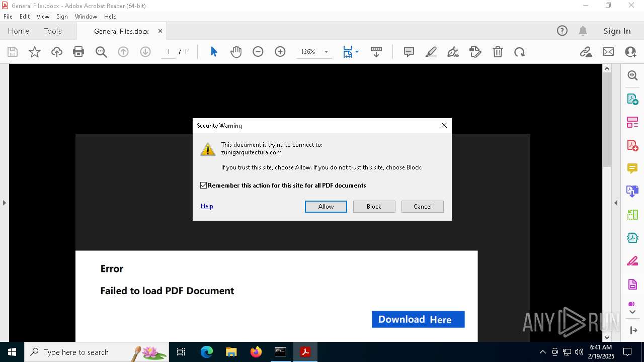Viewport: 644px width, 362px height.
Task: Star this file as a favorite
Action: [x=35, y=52]
